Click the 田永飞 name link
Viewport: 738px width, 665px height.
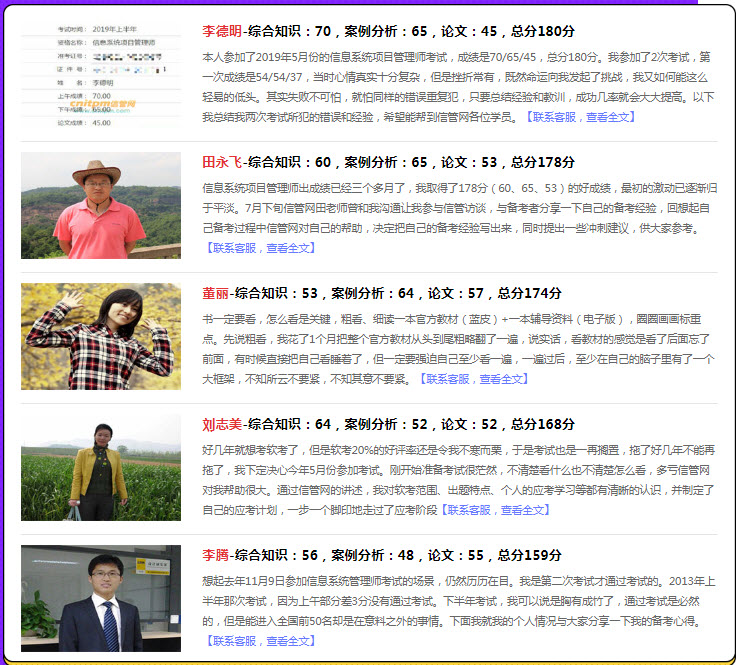pyautogui.click(x=222, y=162)
